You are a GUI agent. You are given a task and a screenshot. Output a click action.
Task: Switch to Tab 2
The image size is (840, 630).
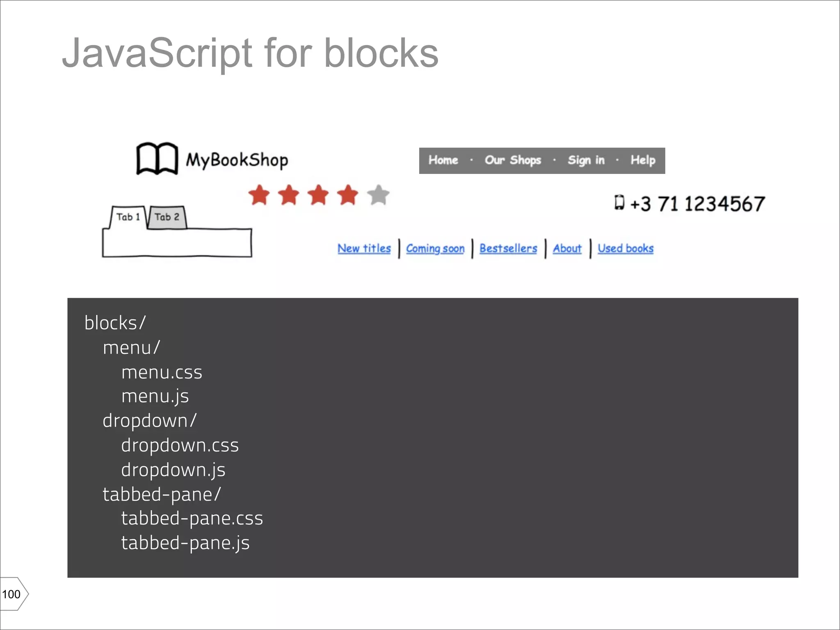(167, 217)
